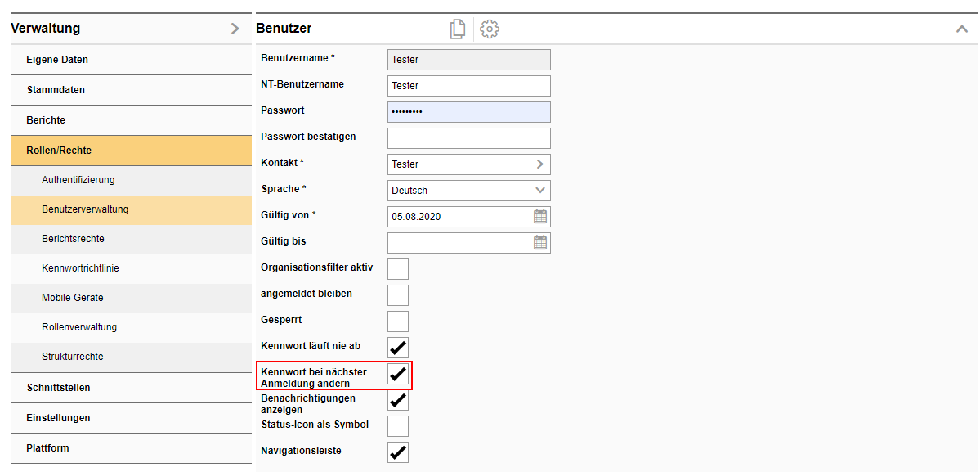
Task: Click the copy documents icon beside Benutzer
Action: point(457,29)
